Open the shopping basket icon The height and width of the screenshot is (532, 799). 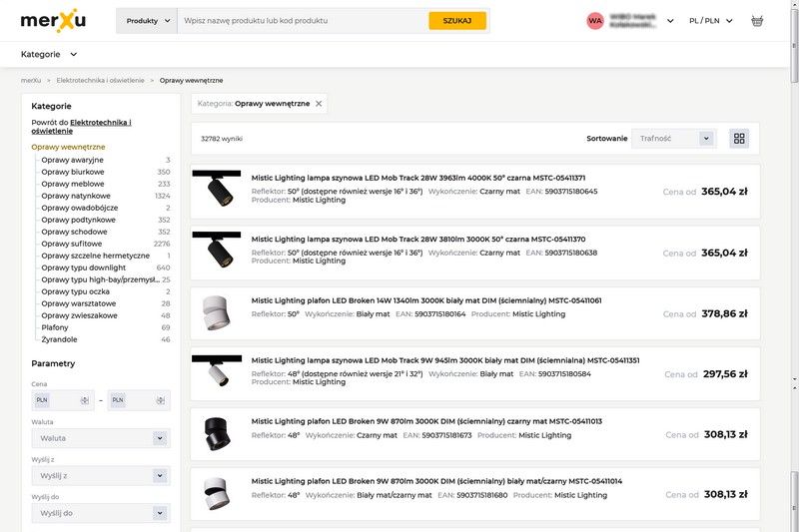757,21
